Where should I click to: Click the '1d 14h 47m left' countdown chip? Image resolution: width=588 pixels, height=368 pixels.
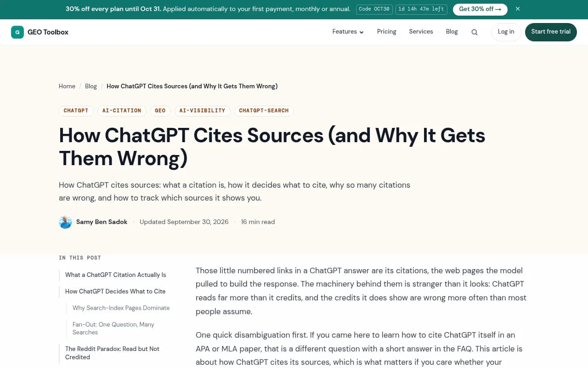[421, 9]
